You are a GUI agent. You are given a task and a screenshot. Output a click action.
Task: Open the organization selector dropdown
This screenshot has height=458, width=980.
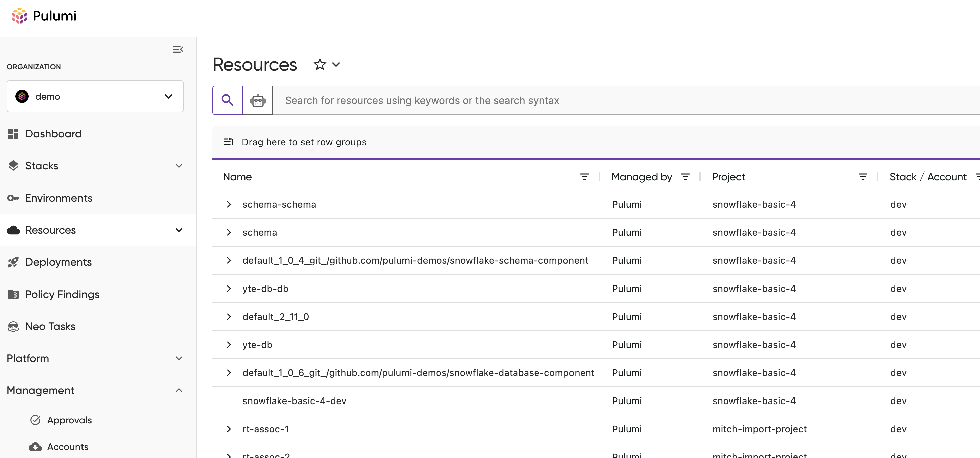coord(95,96)
